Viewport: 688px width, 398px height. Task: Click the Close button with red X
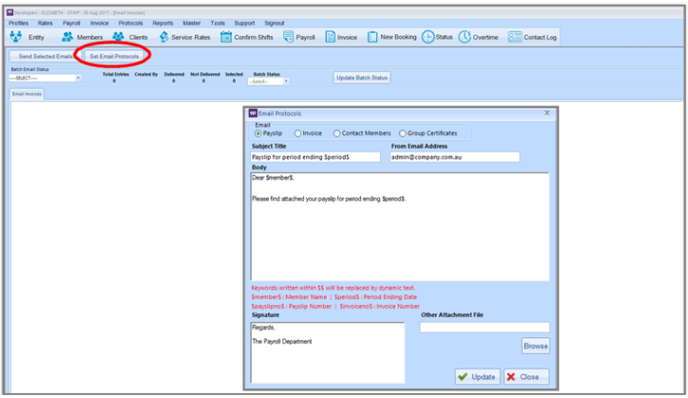click(x=526, y=377)
